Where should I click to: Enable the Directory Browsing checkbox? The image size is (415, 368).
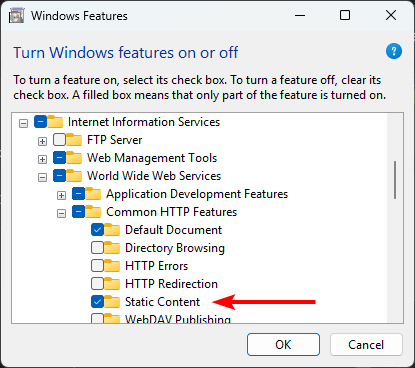point(97,248)
